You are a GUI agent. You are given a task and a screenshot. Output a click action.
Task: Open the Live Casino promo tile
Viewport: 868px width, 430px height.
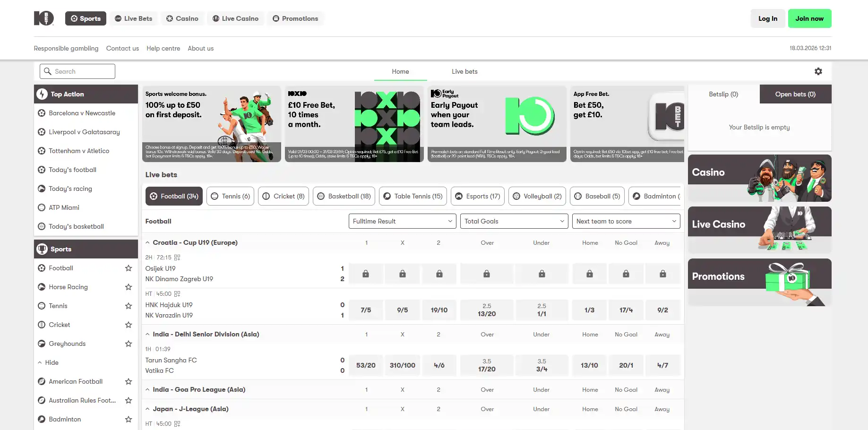point(760,230)
